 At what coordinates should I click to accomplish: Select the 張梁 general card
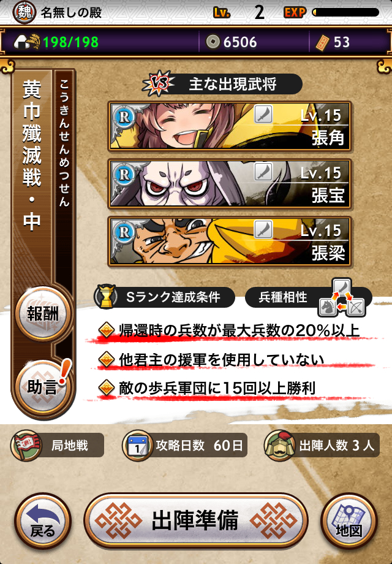click(230, 242)
